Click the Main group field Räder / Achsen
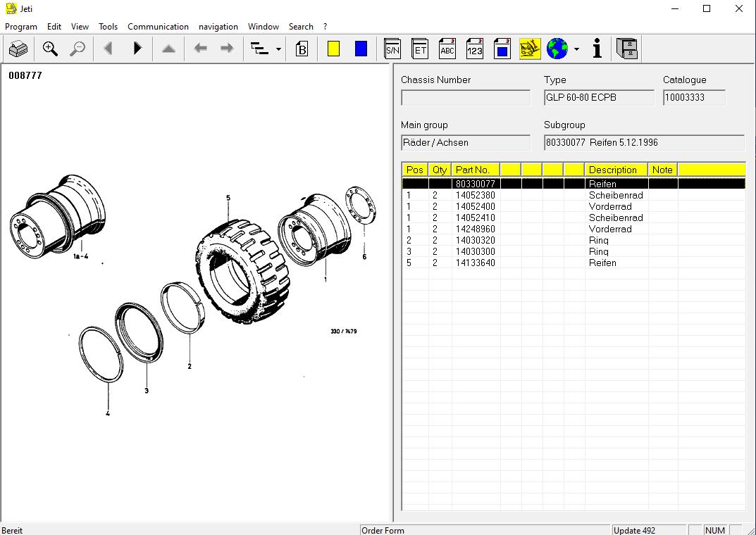The image size is (756, 535). pos(466,142)
